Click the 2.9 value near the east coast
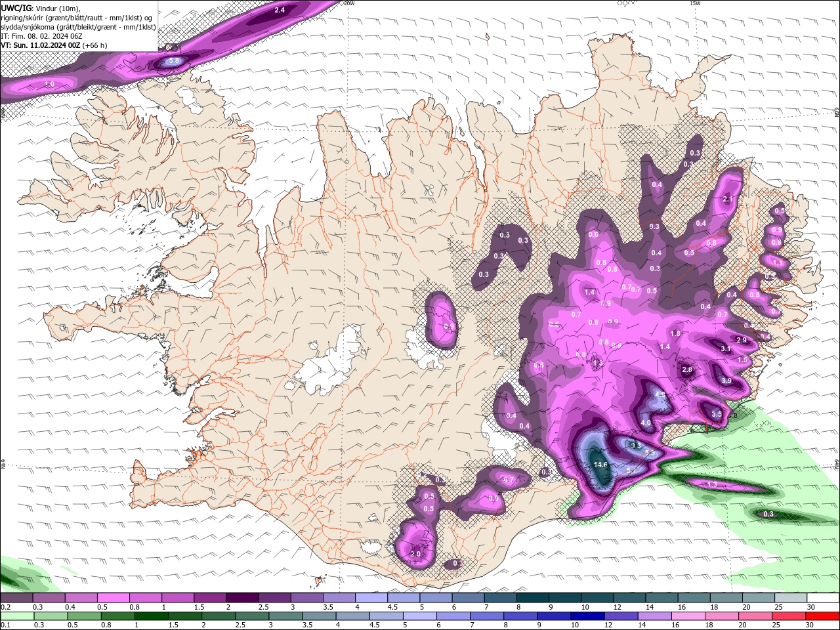840x630 pixels. point(742,340)
